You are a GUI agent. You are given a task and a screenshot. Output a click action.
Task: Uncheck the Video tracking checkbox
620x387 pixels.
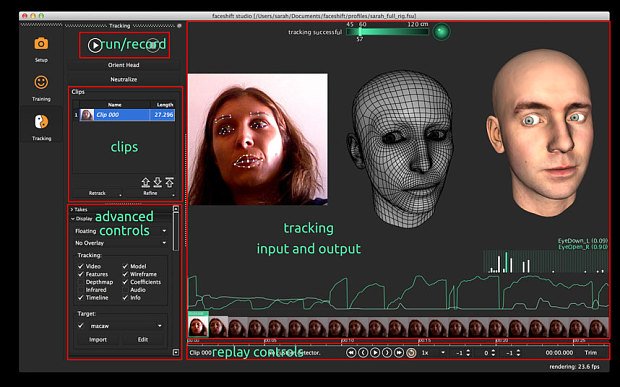coord(81,266)
